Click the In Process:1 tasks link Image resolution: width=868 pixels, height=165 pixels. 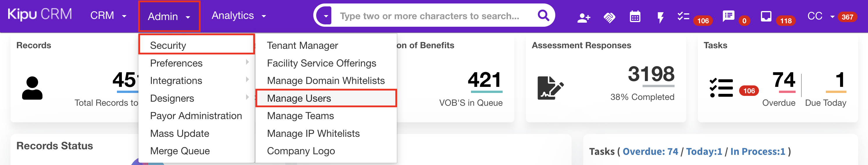click(757, 152)
